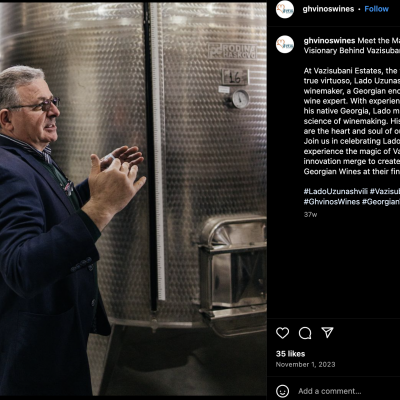Click the 37w timestamp under the caption
The height and width of the screenshot is (400, 400).
point(310,215)
